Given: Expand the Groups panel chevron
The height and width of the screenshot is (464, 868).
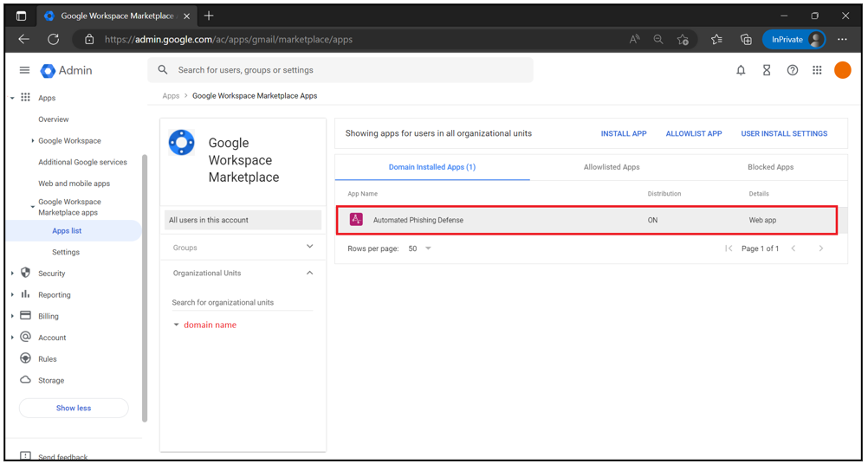Looking at the screenshot, I should tap(309, 247).
